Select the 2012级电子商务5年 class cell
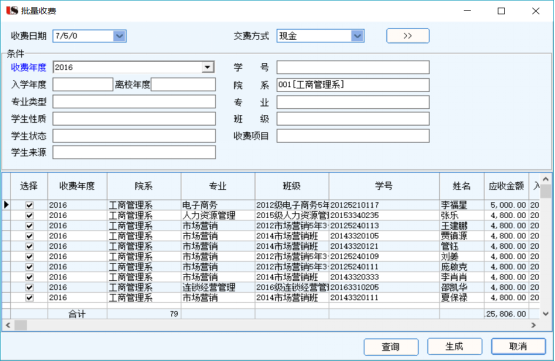 (292, 205)
